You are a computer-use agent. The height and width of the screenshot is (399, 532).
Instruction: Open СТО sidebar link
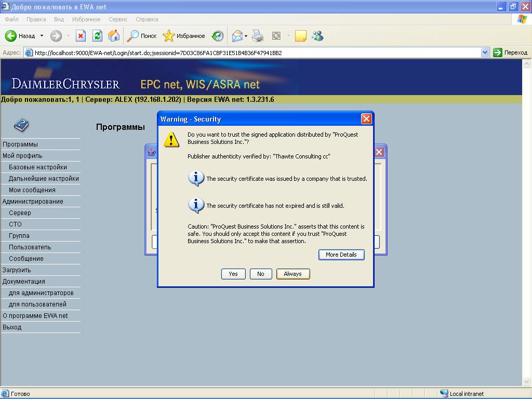pyautogui.click(x=15, y=224)
